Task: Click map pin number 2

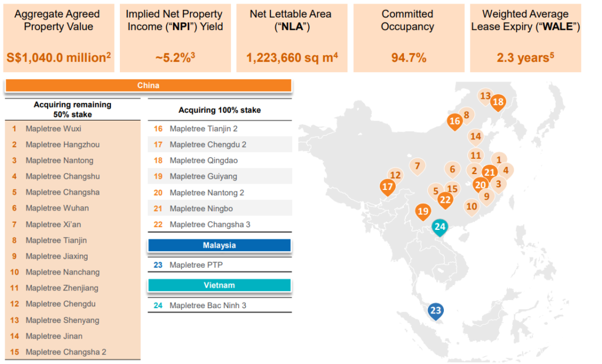Action: coord(474,171)
